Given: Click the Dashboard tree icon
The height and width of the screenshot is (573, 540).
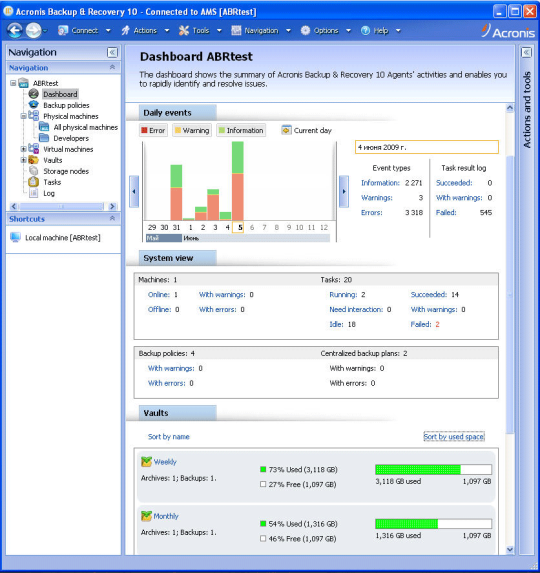Looking at the screenshot, I should 34,94.
